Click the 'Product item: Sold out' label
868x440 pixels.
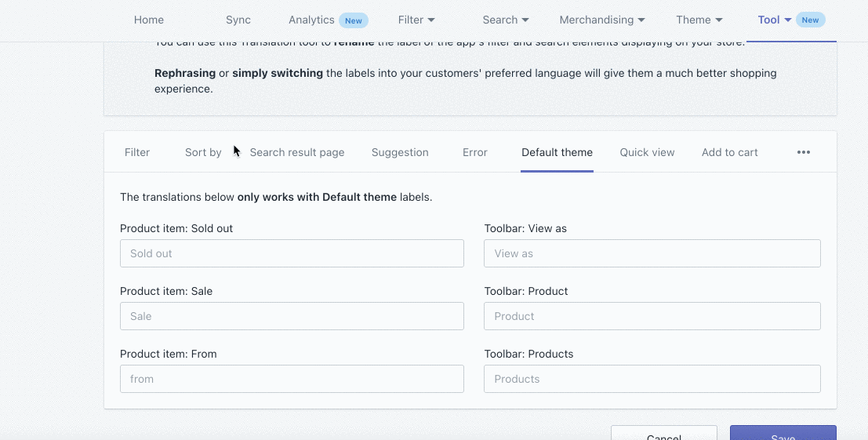[176, 228]
